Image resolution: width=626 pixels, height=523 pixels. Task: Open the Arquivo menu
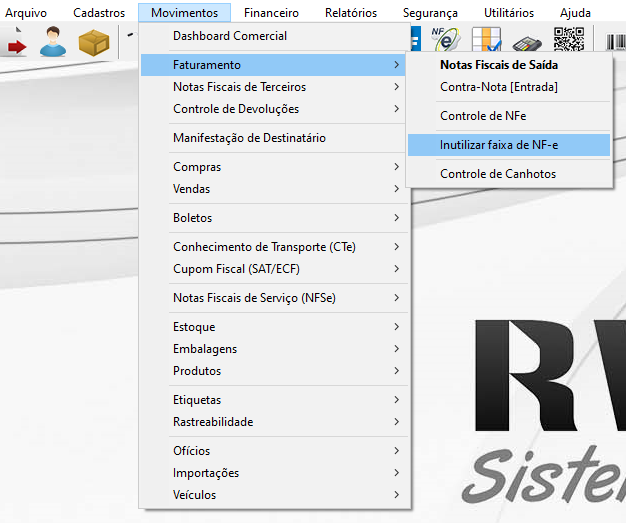tap(26, 13)
